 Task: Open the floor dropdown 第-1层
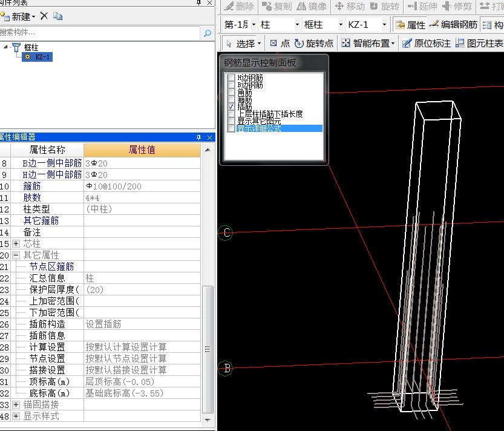pyautogui.click(x=254, y=24)
